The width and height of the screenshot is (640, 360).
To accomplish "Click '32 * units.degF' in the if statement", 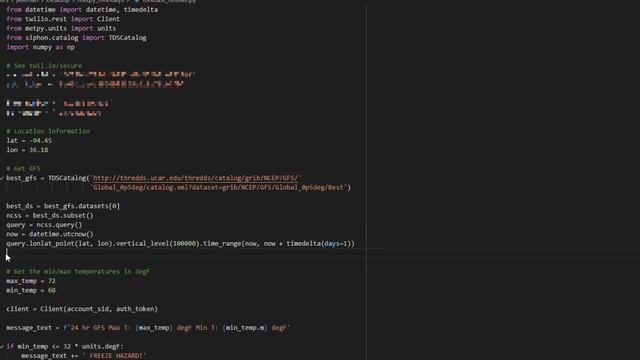I will pyautogui.click(x=92, y=347).
